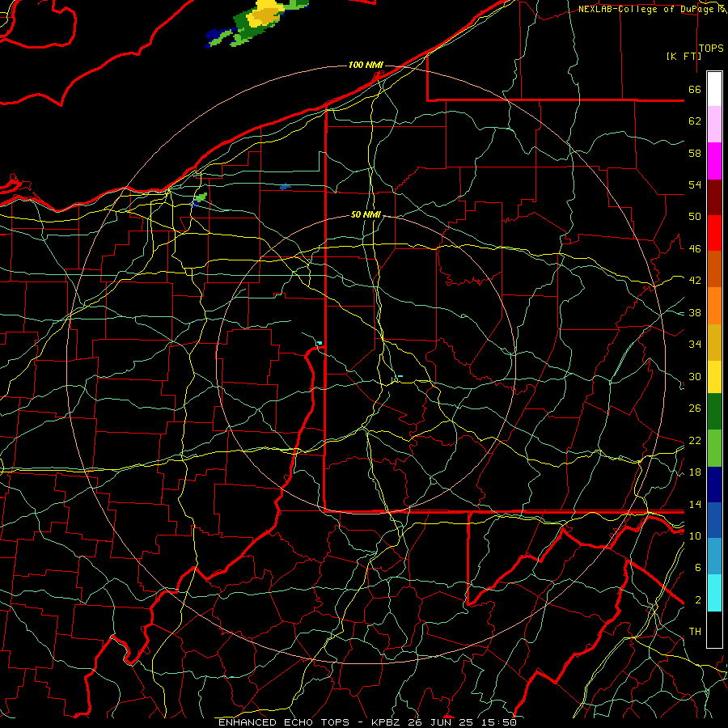
Task: Click the legend value 54
Action: pos(695,184)
